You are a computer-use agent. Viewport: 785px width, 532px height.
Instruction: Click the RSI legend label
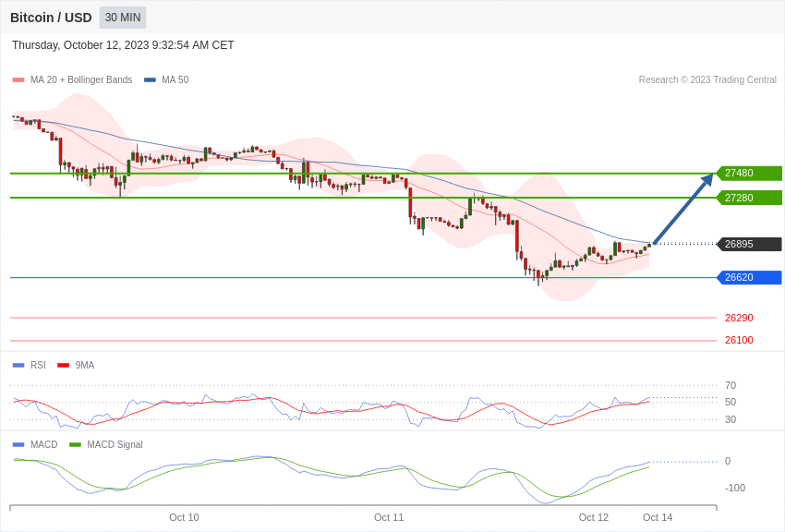pos(38,366)
